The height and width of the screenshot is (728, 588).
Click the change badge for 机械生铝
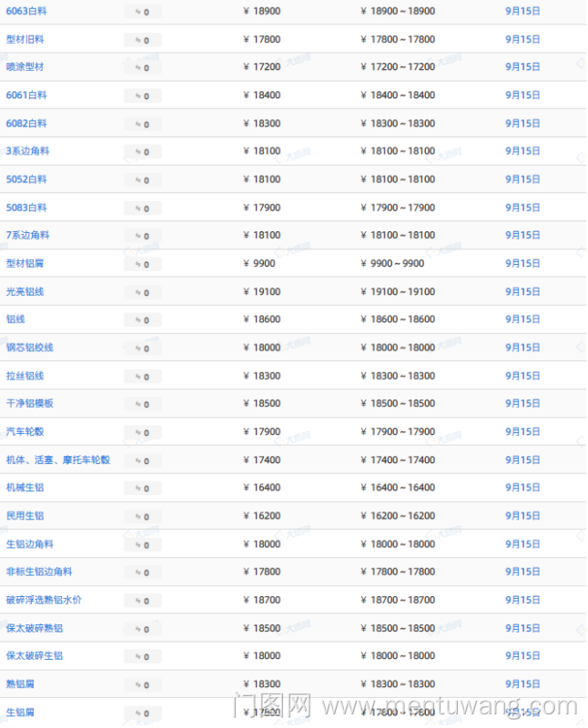point(143,489)
